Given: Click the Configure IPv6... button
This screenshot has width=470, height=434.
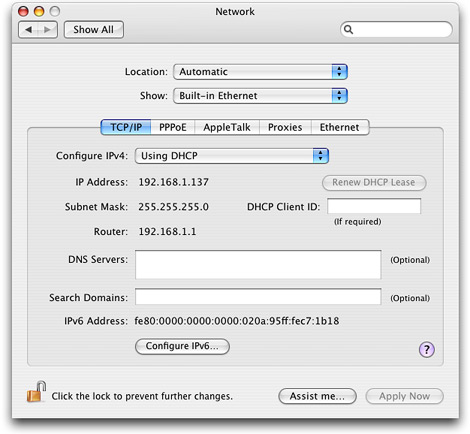Looking at the screenshot, I should point(182,346).
